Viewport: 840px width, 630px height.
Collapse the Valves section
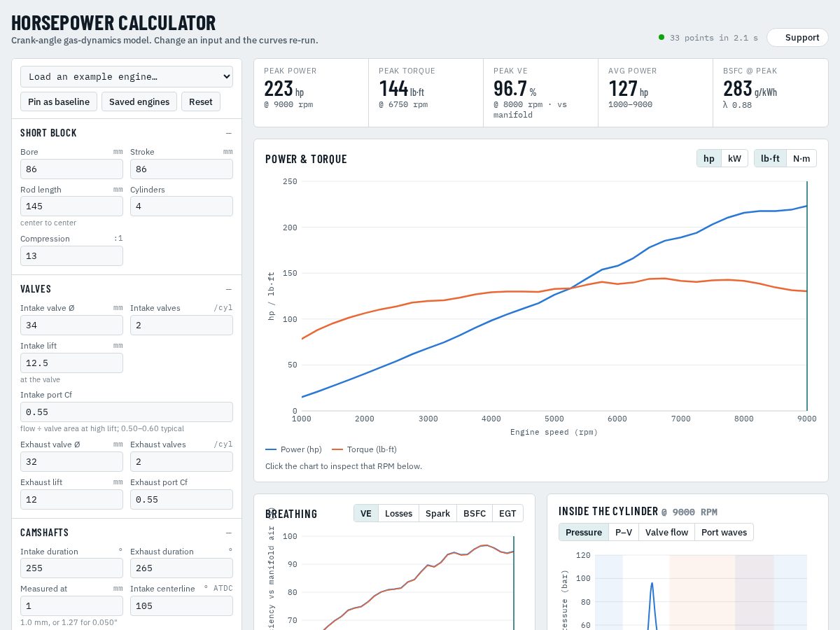point(228,289)
